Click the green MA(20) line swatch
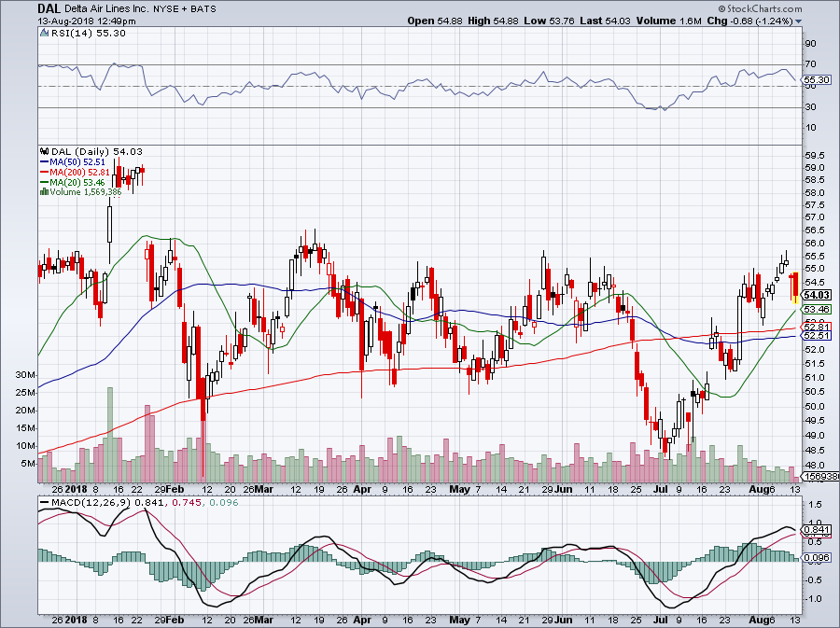This screenshot has height=628, width=840. pyautogui.click(x=45, y=183)
